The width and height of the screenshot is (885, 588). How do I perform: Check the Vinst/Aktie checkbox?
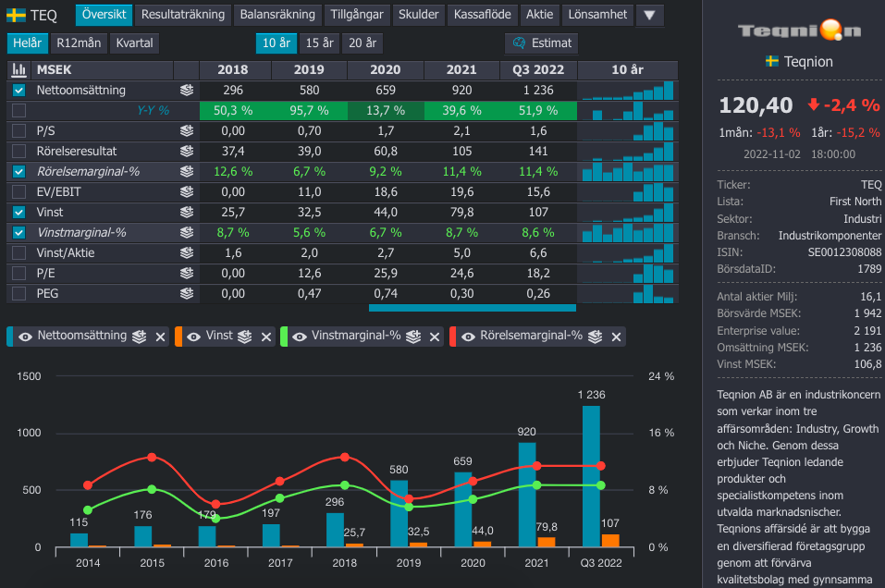tap(19, 252)
